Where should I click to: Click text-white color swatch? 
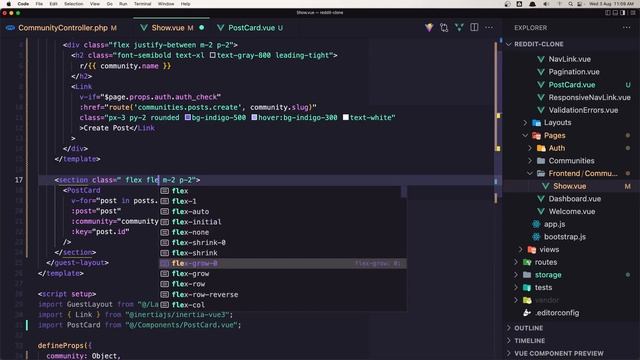[346, 117]
